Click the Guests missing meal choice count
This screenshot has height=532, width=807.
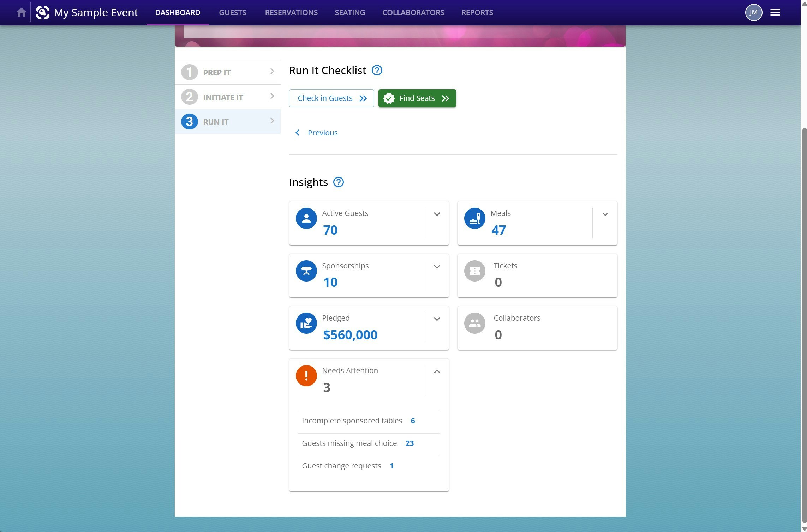409,443
